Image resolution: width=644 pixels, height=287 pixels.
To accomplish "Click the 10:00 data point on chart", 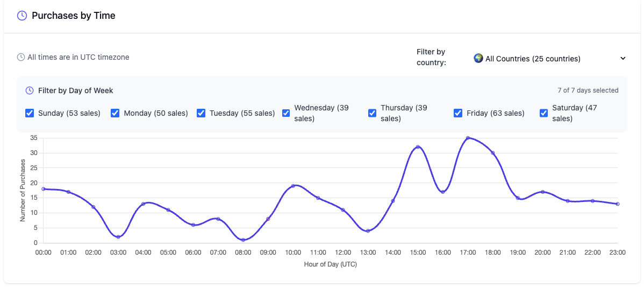I will (x=293, y=186).
